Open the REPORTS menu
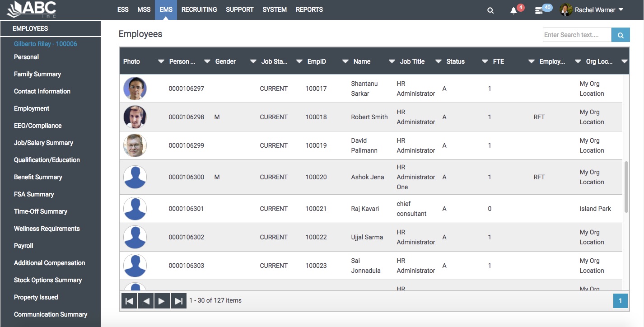 pyautogui.click(x=309, y=9)
